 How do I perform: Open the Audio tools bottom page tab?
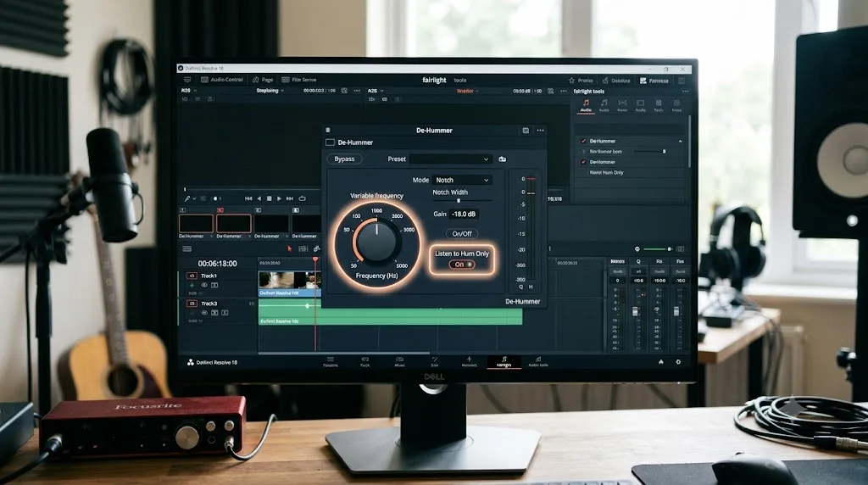click(x=538, y=362)
